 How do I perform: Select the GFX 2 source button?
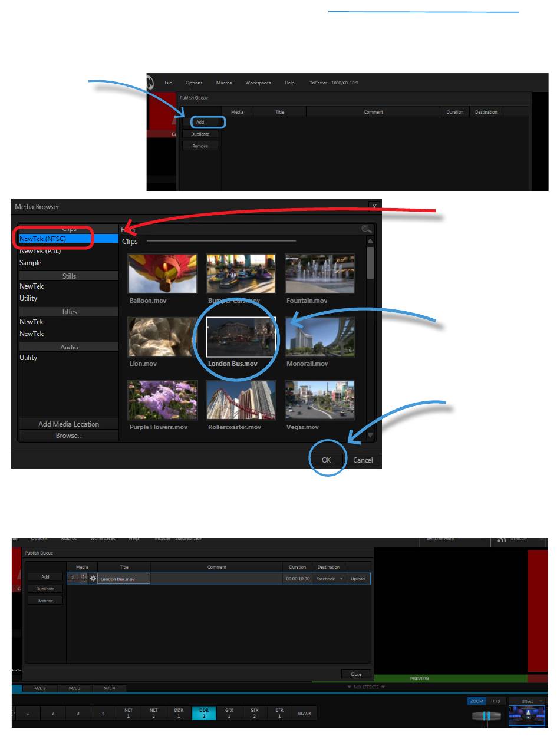pos(255,713)
